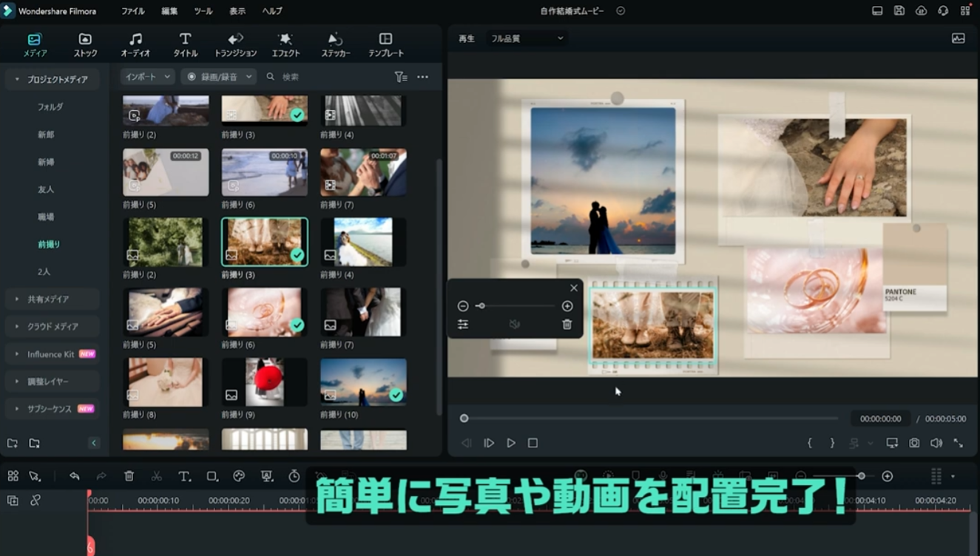
Task: Click the snapshot camera icon
Action: click(x=914, y=443)
